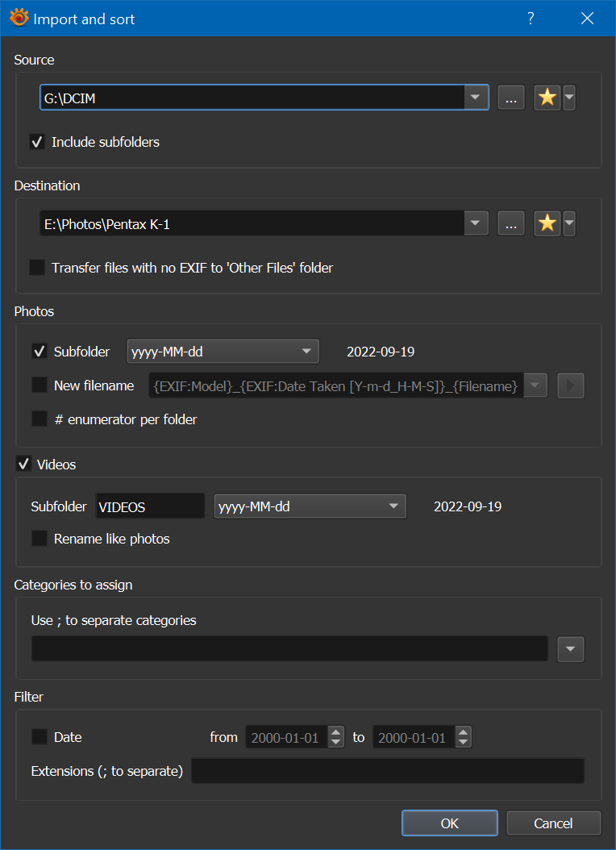616x850 pixels.
Task: Enable transfer files with no EXIF option
Action: coord(37,268)
